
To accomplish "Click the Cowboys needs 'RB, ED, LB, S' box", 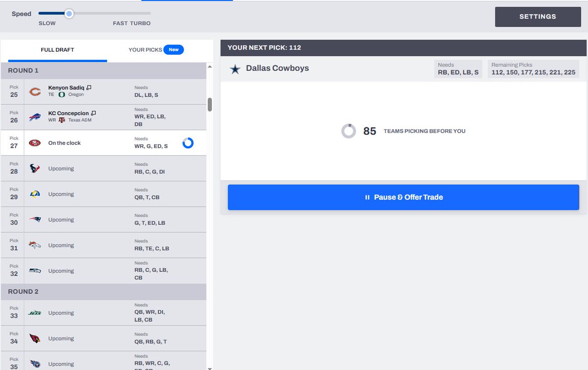I will click(x=458, y=69).
